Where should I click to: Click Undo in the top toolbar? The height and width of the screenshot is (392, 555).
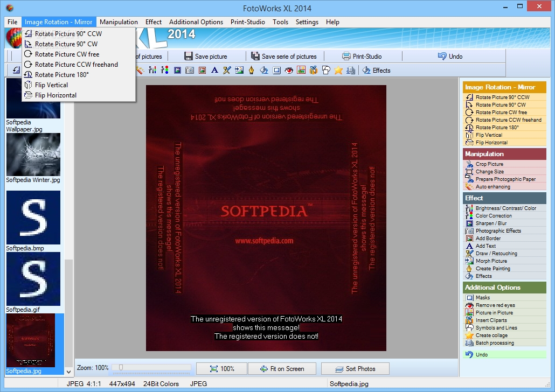[x=450, y=56]
